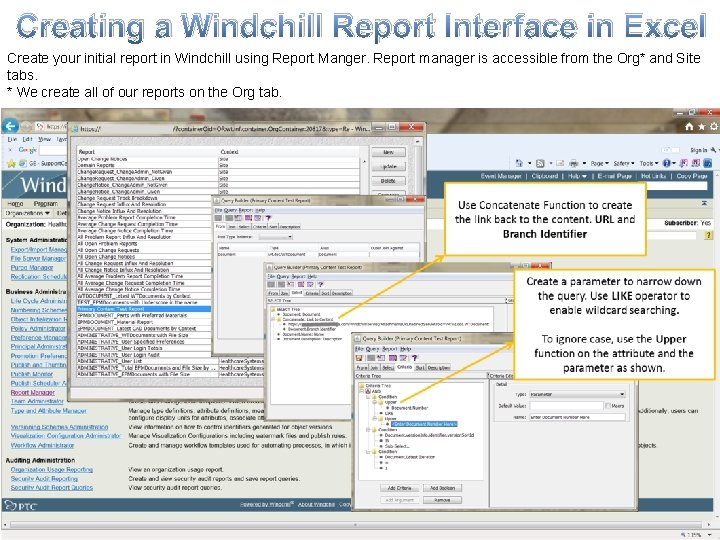
Task: Click purple help icon in front Query Builder
Action: (x=415, y=358)
